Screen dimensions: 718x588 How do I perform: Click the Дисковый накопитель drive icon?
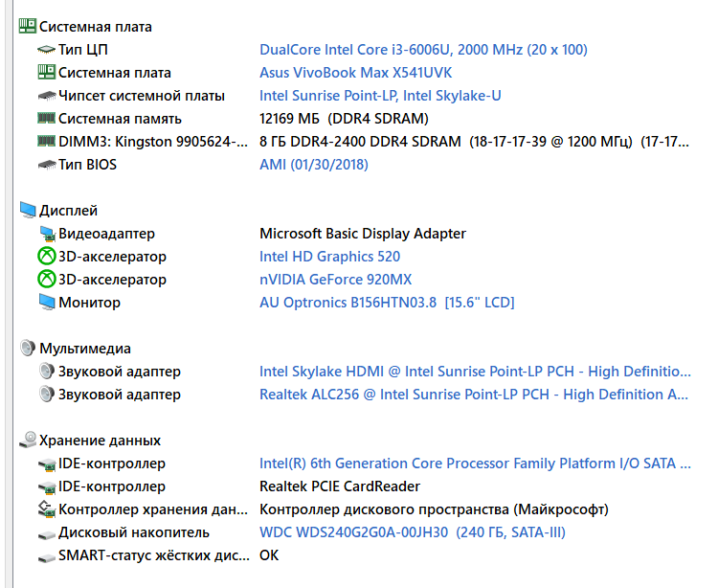click(x=46, y=534)
